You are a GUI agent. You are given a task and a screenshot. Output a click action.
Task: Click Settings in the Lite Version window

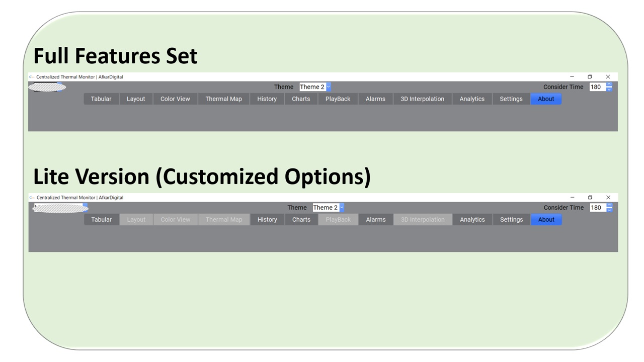click(511, 220)
